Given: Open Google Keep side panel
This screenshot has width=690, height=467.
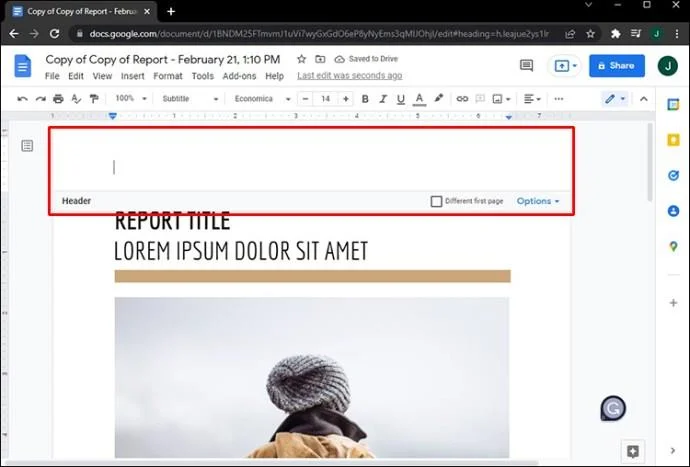Looking at the screenshot, I should (673, 140).
